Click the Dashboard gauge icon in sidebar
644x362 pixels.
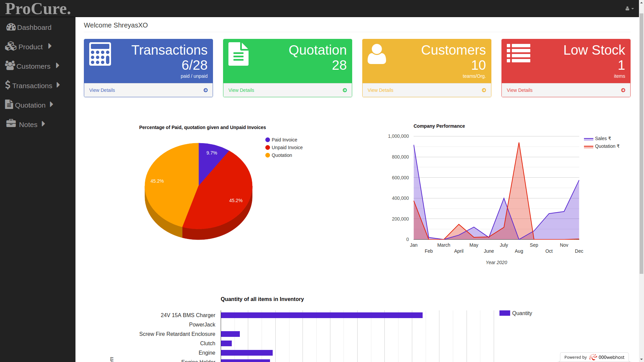11,27
